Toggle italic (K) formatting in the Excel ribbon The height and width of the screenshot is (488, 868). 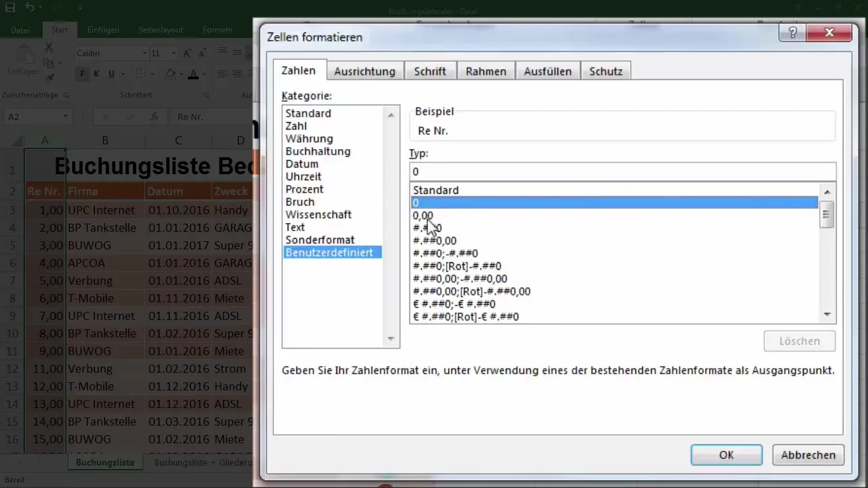pos(96,74)
